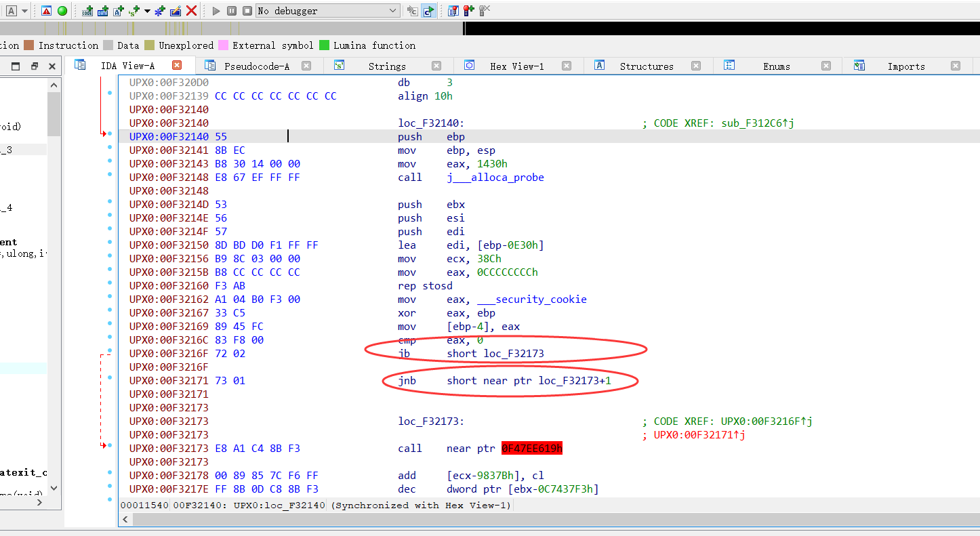Click the add breakpoint red plus icon

click(468, 11)
